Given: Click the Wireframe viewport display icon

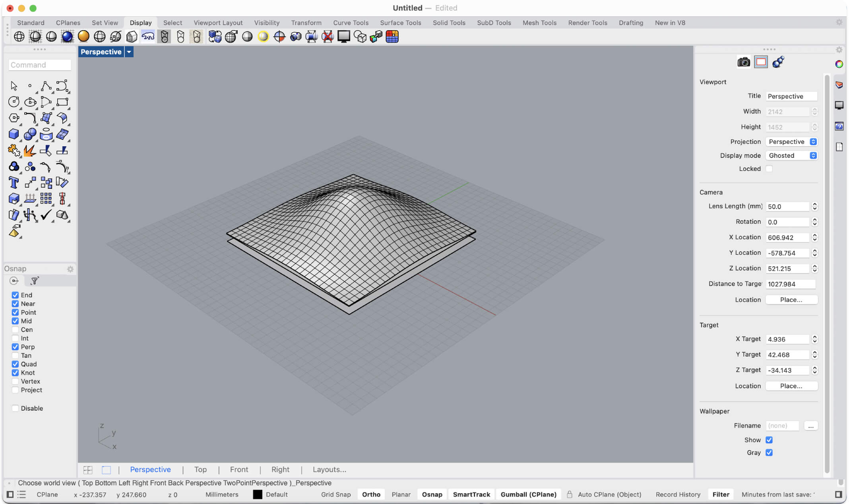Looking at the screenshot, I should [19, 37].
